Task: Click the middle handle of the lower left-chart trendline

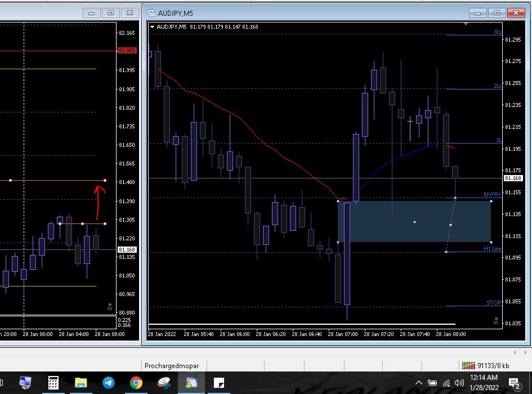Action: tap(82, 223)
